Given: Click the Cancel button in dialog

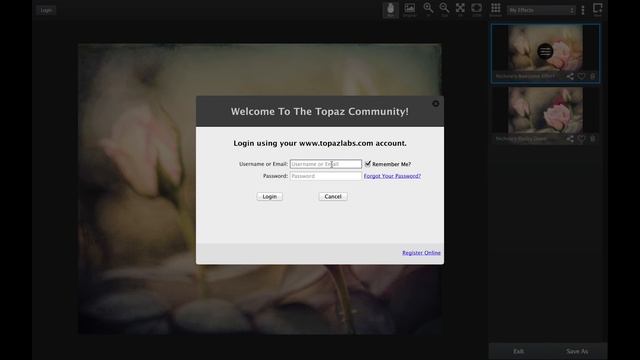Looking at the screenshot, I should pos(333,197).
